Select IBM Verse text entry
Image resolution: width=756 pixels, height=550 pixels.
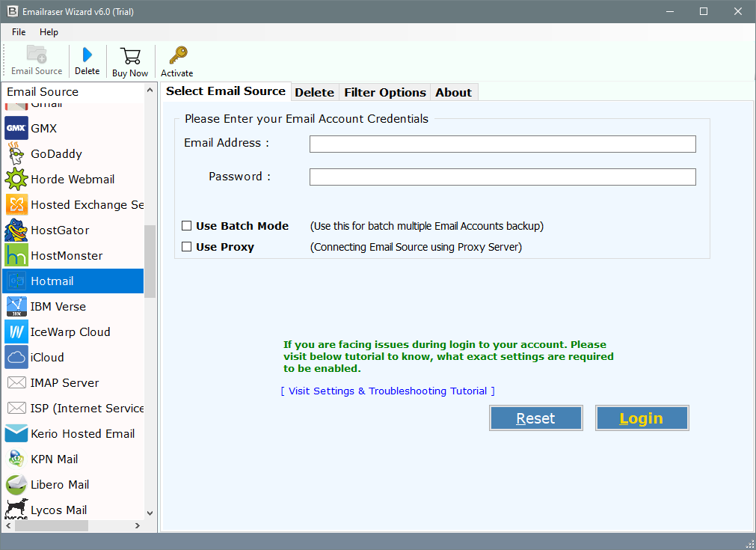click(58, 306)
